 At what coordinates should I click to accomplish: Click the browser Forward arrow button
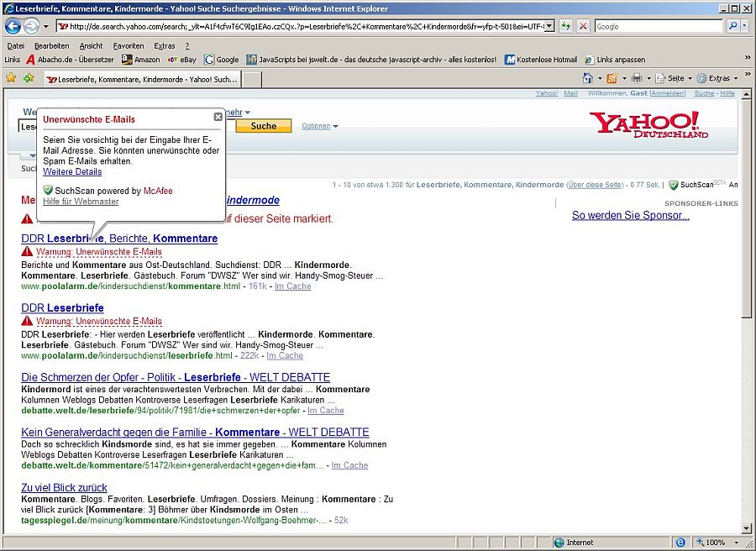click(x=31, y=27)
